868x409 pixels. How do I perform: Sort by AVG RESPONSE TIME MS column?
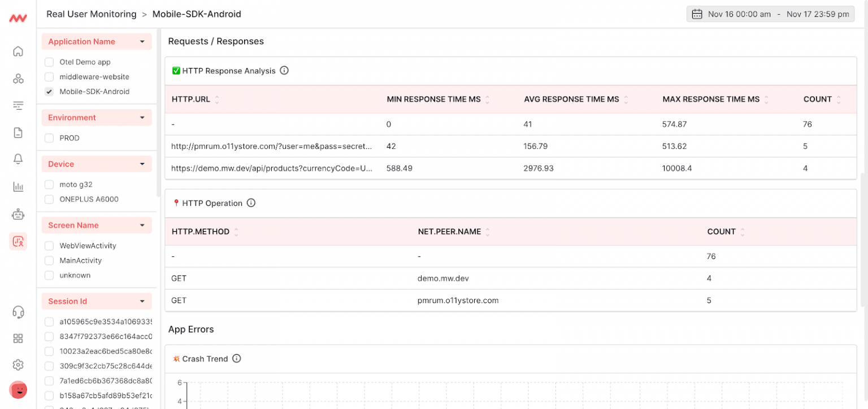[625, 100]
